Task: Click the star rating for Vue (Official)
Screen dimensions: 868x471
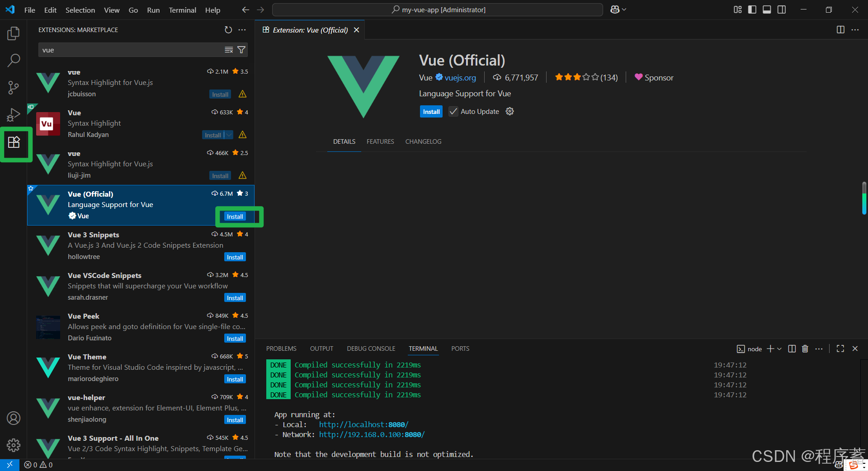Action: (586, 78)
